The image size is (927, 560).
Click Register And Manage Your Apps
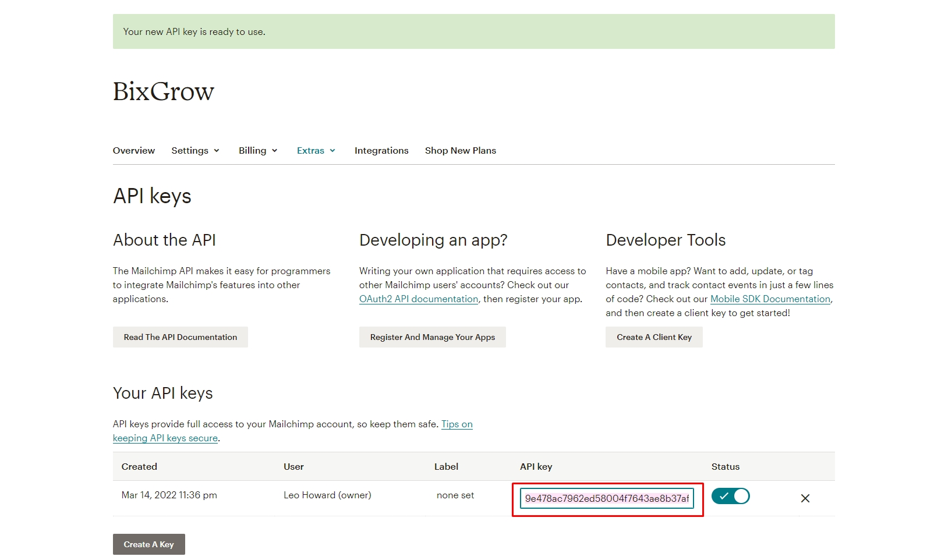432,337
